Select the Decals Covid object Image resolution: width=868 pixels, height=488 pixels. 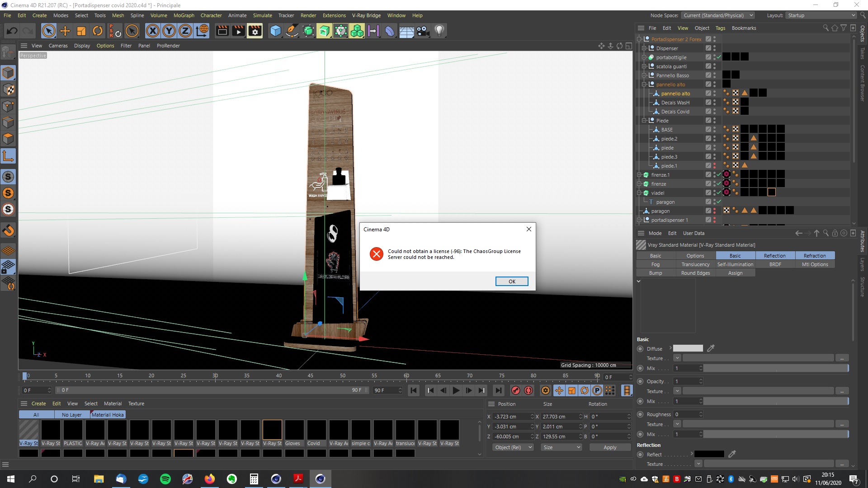(x=675, y=112)
